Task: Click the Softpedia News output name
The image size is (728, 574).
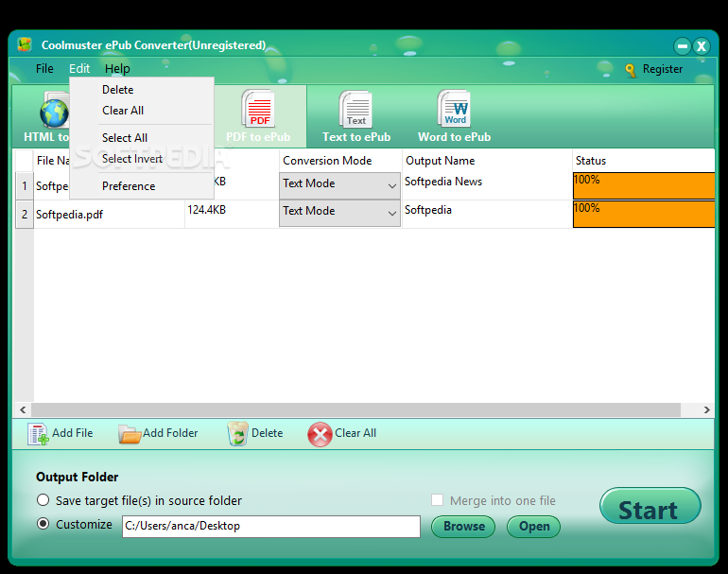Action: click(443, 182)
